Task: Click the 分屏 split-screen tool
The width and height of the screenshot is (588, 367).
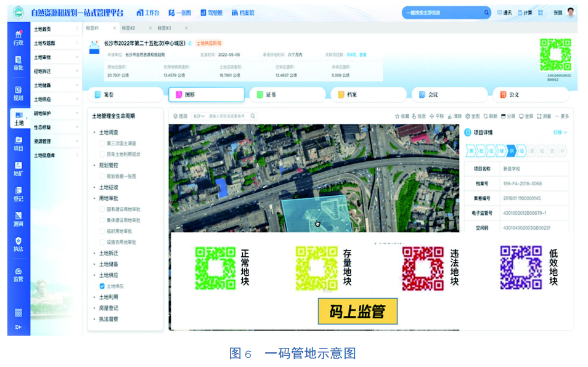Action: pos(508,116)
